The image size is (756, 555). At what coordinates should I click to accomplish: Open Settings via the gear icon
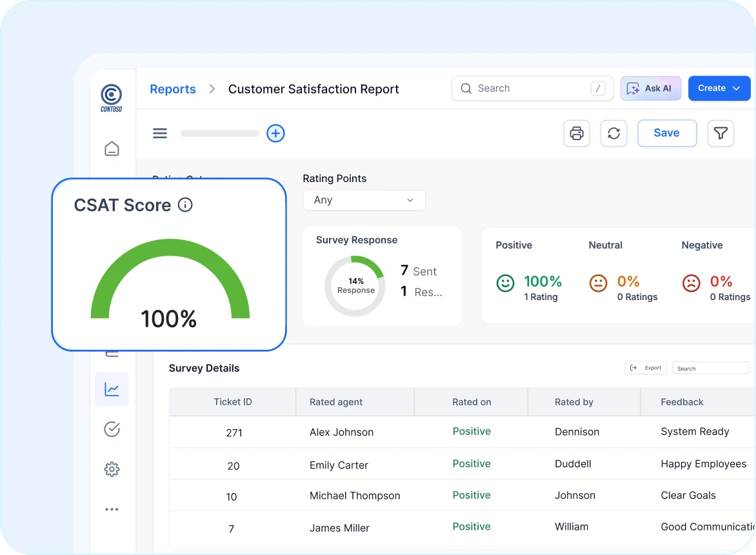coord(112,469)
